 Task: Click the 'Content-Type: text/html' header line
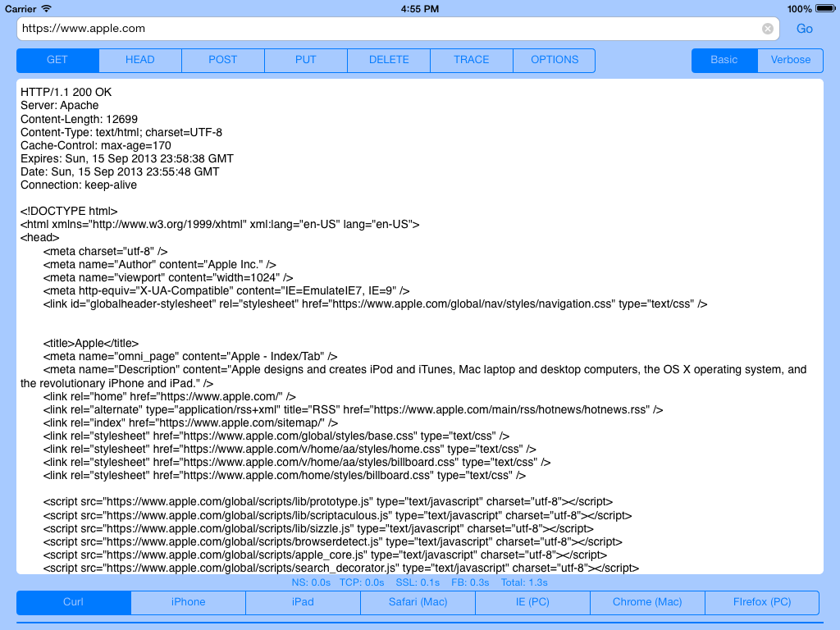click(121, 132)
